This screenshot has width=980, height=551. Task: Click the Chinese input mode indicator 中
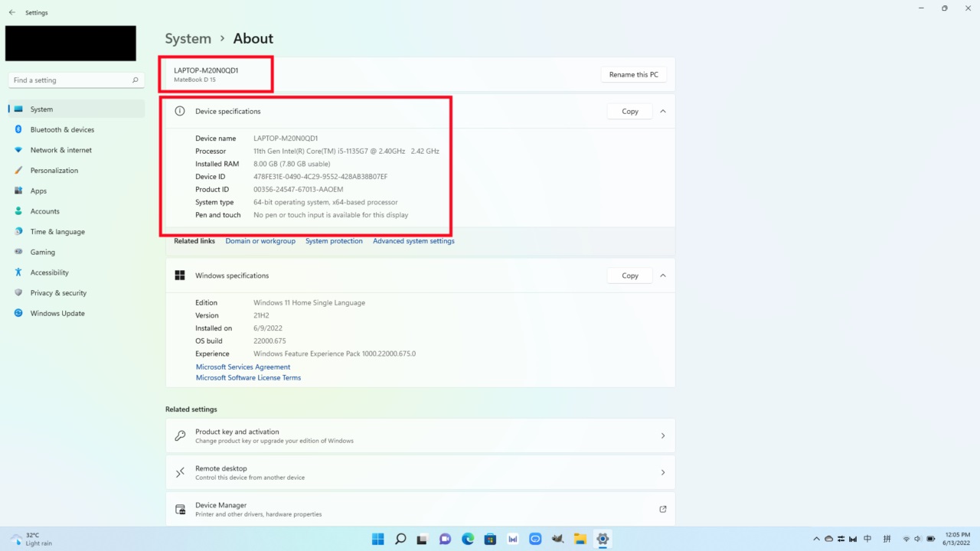866,539
